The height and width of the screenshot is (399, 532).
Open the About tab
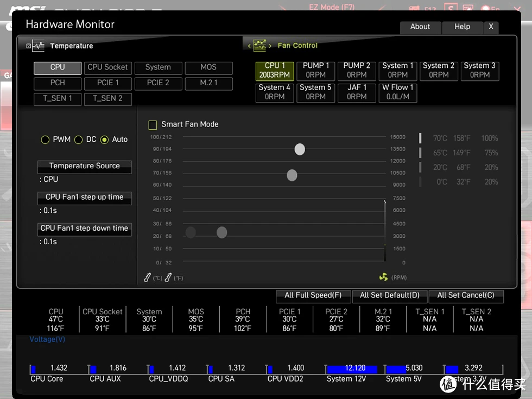click(x=420, y=27)
